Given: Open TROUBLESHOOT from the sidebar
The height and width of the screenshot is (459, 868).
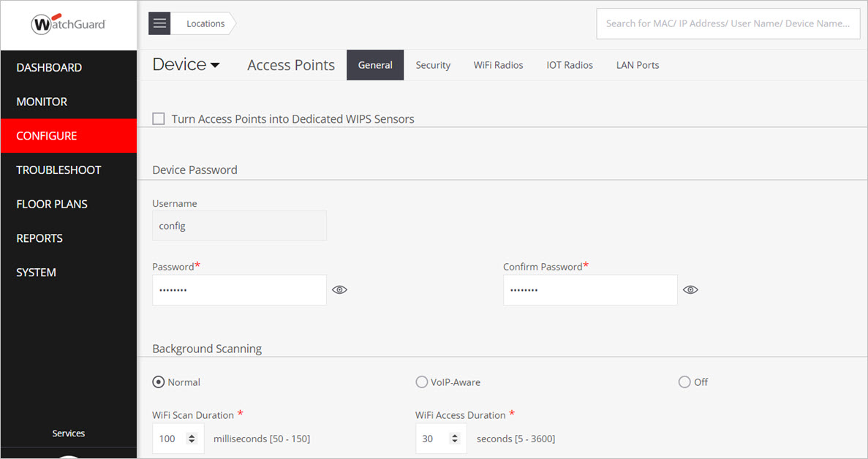Looking at the screenshot, I should [x=59, y=170].
